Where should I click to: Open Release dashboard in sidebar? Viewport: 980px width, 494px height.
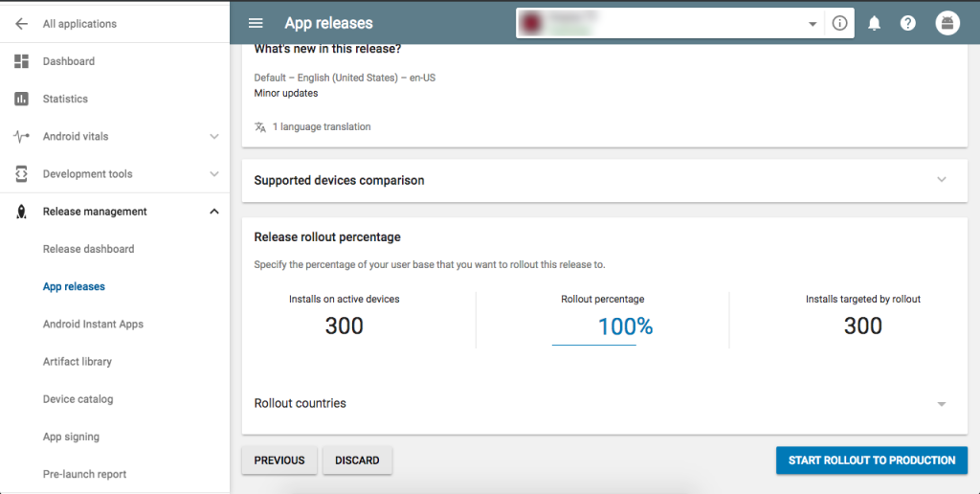coord(88,249)
